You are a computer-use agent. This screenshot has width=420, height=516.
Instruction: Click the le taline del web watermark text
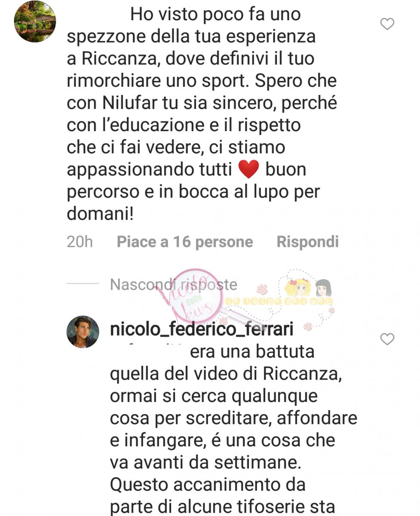(x=282, y=301)
